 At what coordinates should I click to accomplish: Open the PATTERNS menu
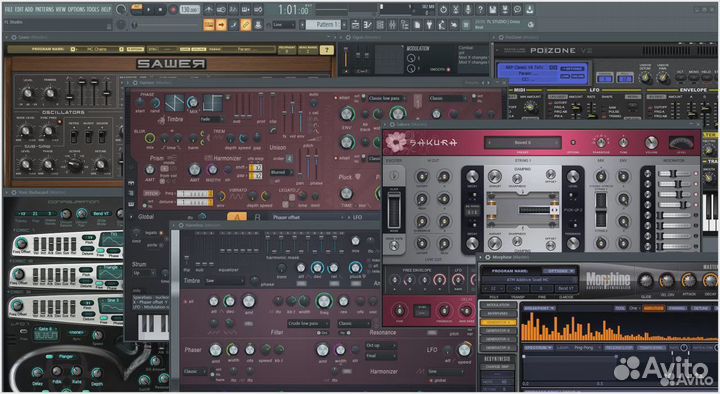45,10
